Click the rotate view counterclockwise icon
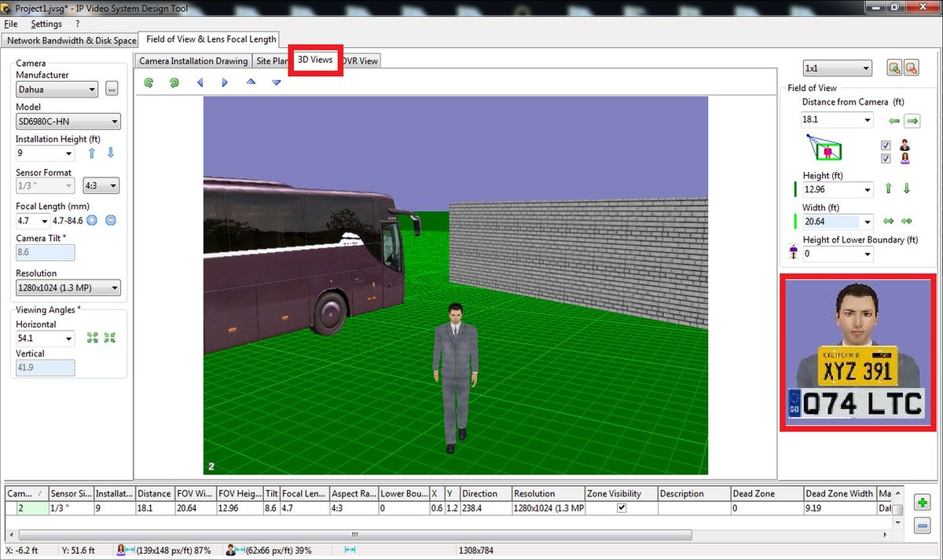 [x=149, y=82]
